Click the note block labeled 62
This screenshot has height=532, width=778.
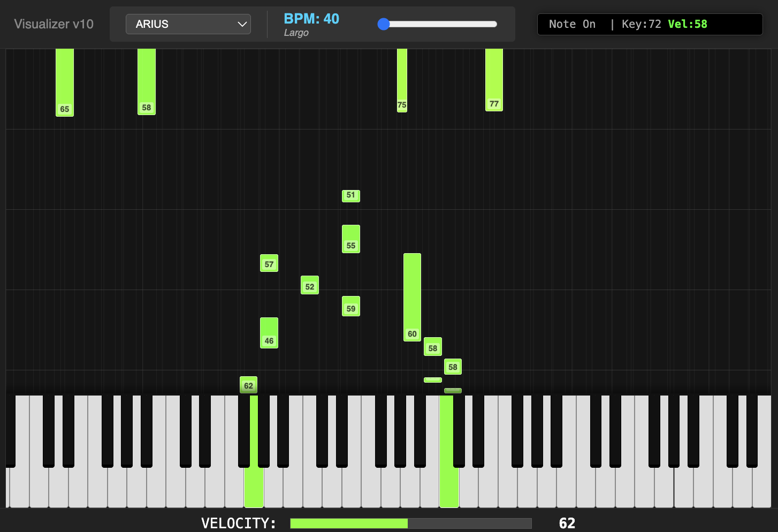[x=248, y=385]
